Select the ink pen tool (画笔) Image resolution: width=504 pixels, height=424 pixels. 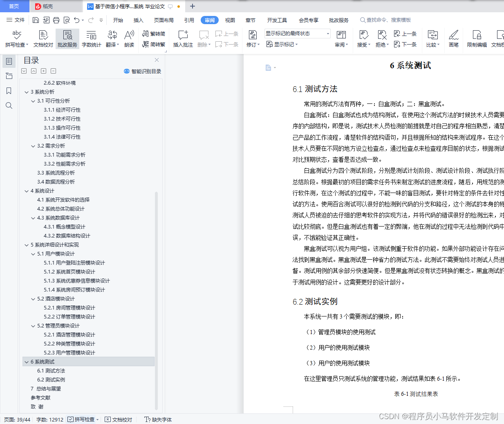pyautogui.click(x=454, y=39)
